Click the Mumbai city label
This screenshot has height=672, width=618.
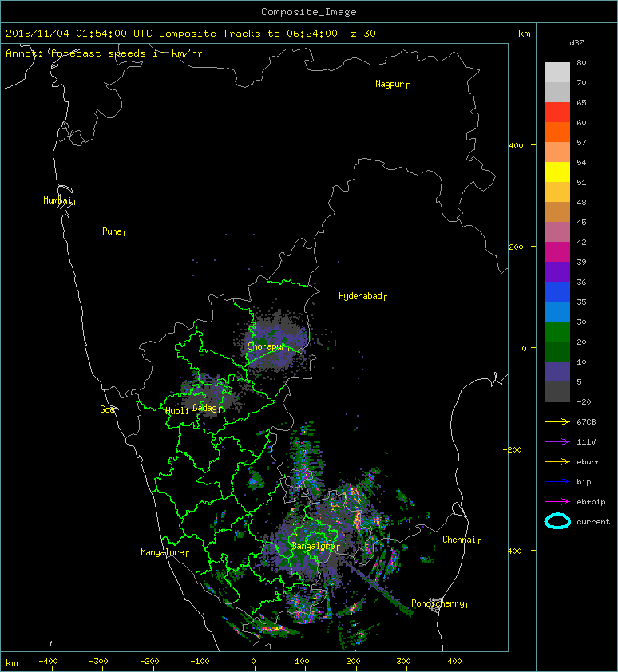(57, 200)
